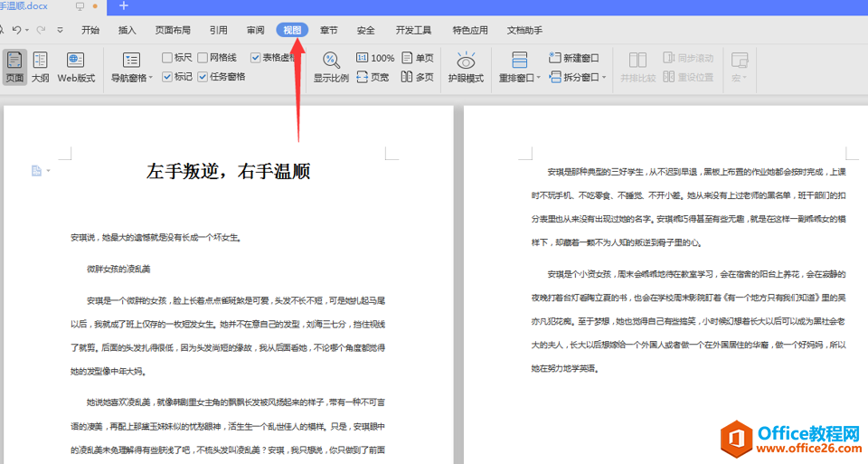Open the 插入 Insert tab
The height and width of the screenshot is (464, 868).
(x=127, y=30)
